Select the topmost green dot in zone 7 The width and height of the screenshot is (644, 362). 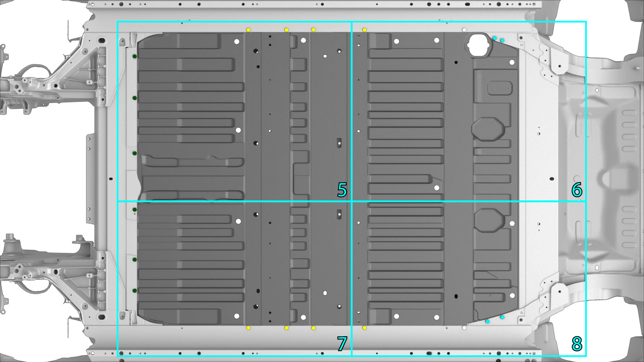134,210
